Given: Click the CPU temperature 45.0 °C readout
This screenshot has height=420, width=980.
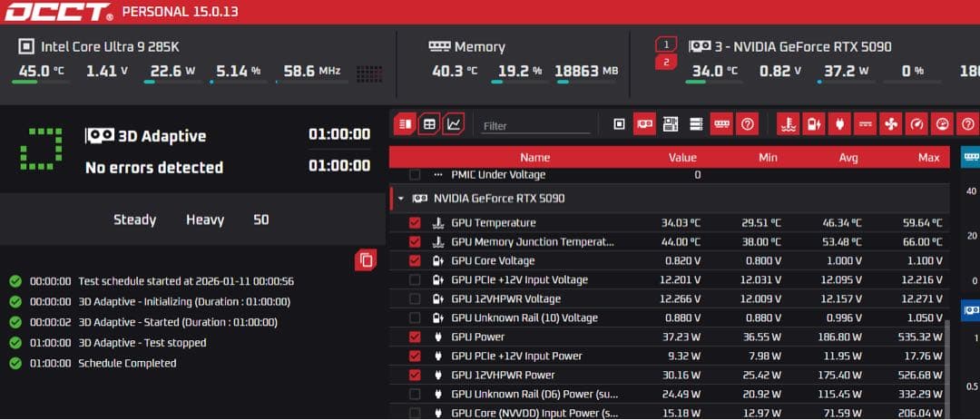Looking at the screenshot, I should pos(41,71).
